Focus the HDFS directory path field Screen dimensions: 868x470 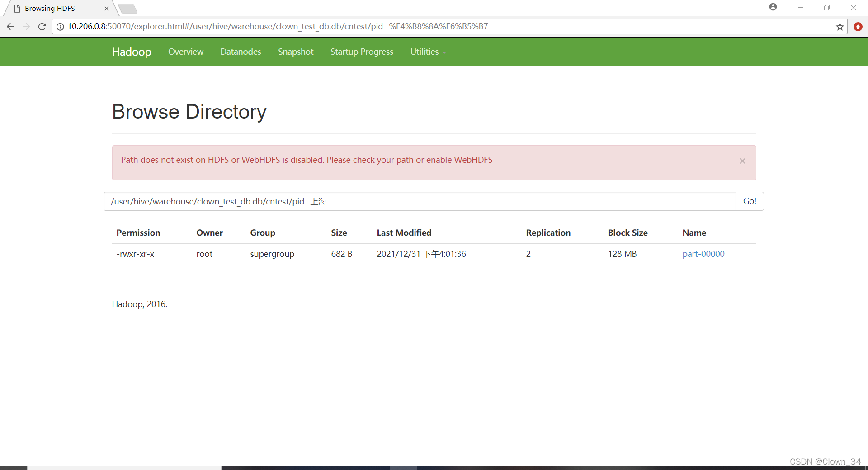420,201
